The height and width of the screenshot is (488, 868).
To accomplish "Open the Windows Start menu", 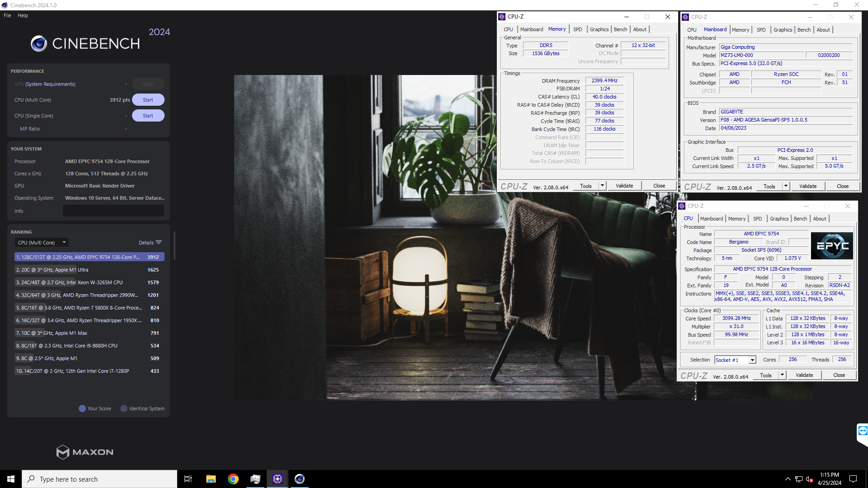I will (11, 479).
